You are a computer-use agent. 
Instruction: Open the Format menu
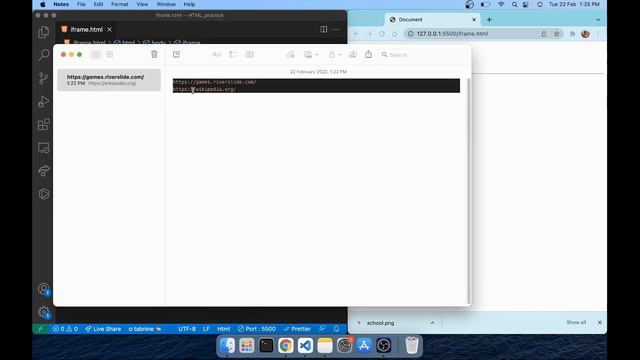coord(120,4)
